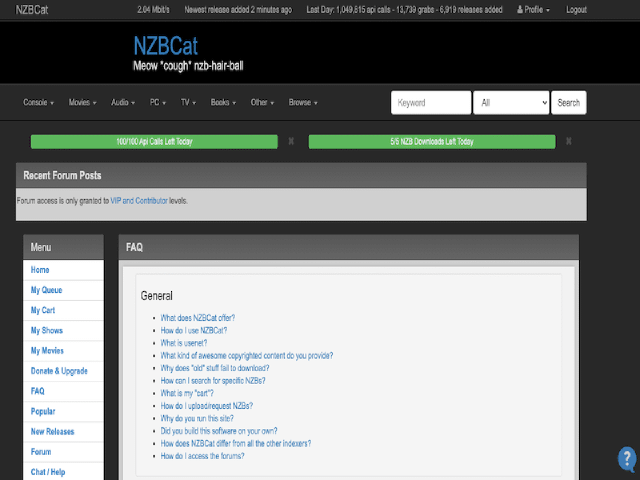Click the Menu panel heading

[x=41, y=247]
